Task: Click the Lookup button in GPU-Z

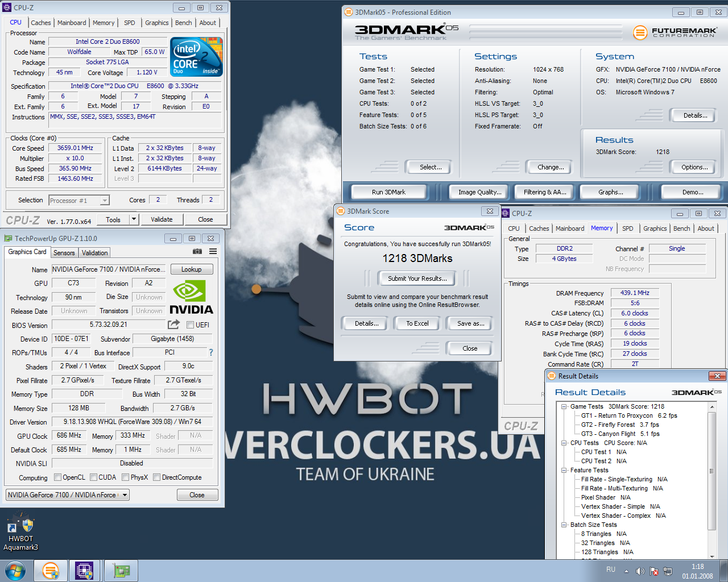Action: pyautogui.click(x=192, y=269)
